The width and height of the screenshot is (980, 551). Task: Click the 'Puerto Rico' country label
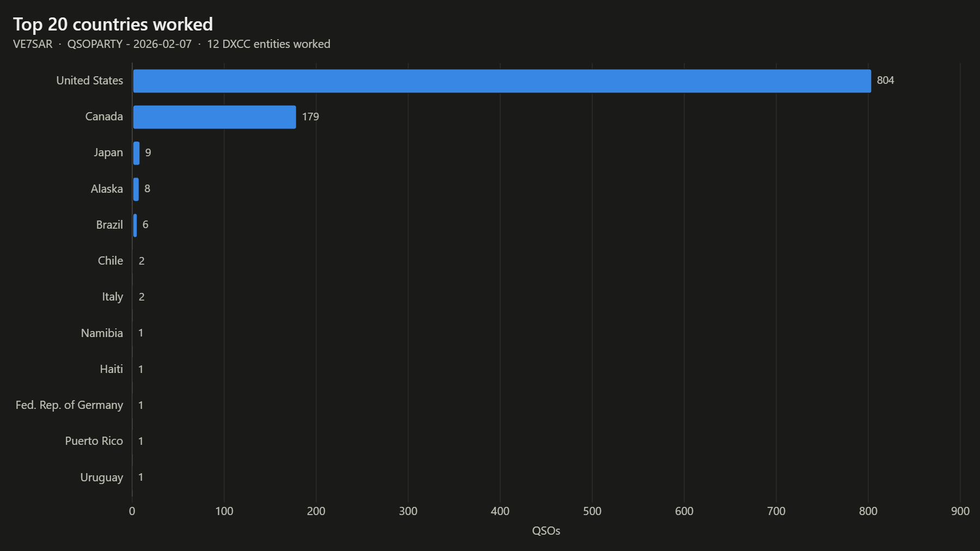[x=94, y=441]
